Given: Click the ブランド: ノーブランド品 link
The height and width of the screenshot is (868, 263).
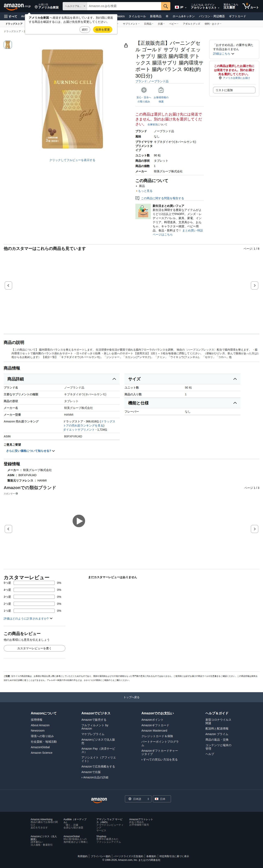Looking at the screenshot, I should 152,81.
